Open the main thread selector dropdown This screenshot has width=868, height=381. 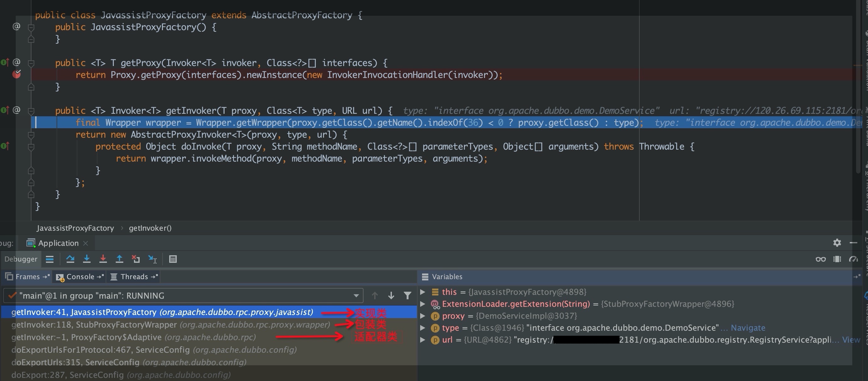(x=356, y=296)
